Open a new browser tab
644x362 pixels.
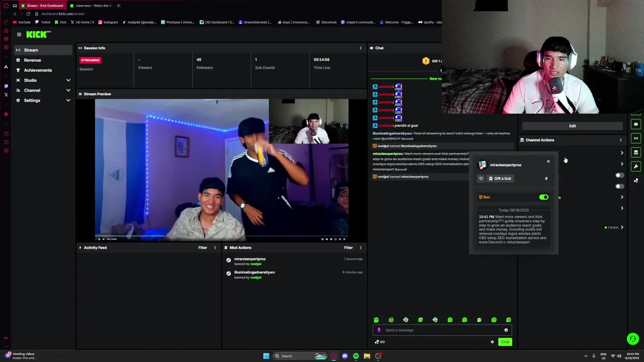pos(119,6)
